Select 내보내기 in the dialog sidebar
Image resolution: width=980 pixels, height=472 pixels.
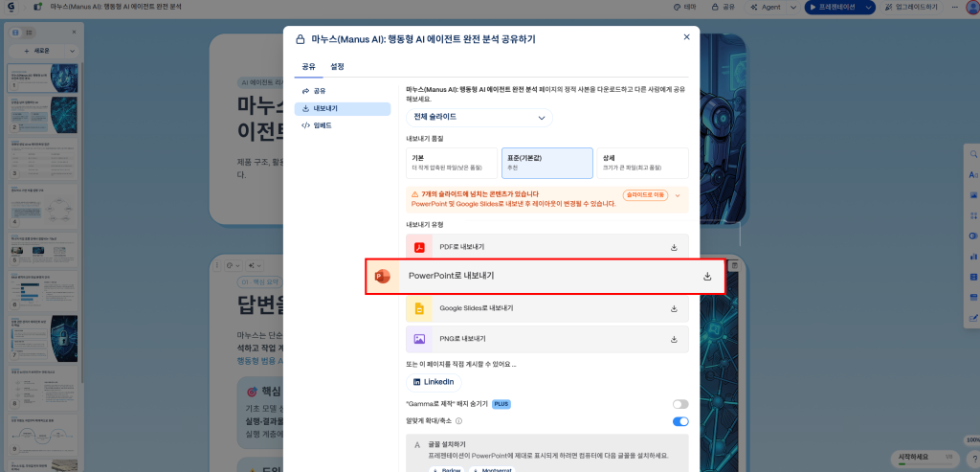343,109
